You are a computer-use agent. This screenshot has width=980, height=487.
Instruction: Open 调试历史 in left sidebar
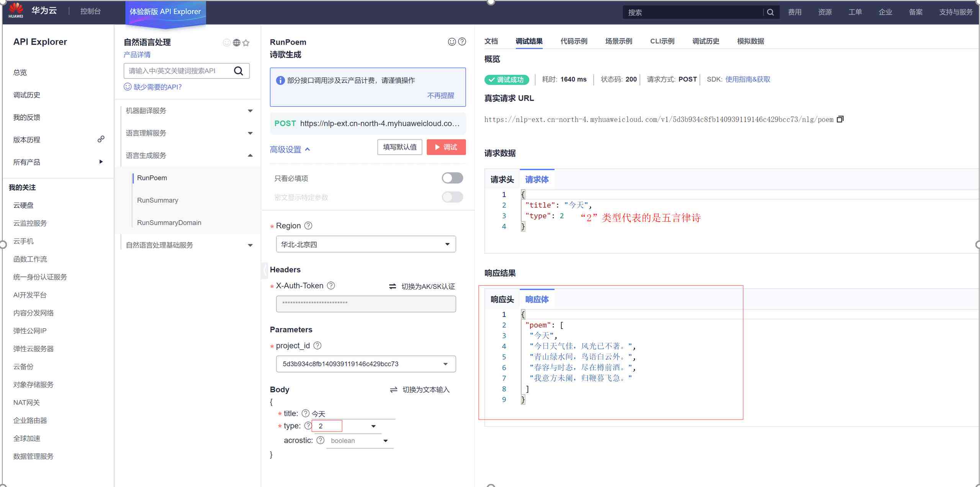click(x=26, y=95)
